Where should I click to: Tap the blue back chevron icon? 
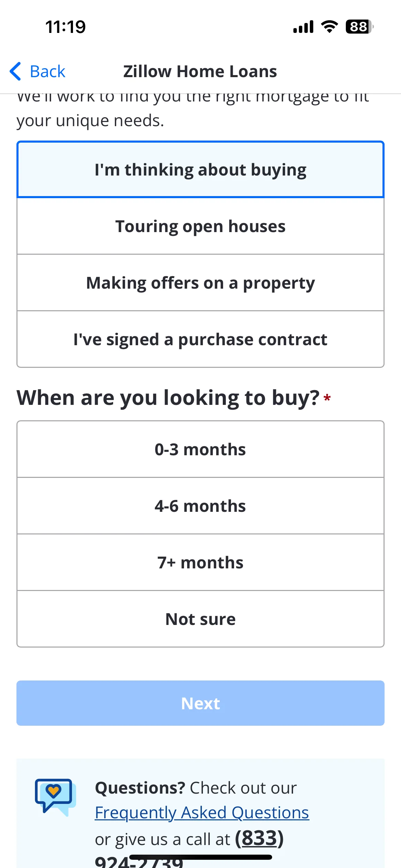(15, 71)
